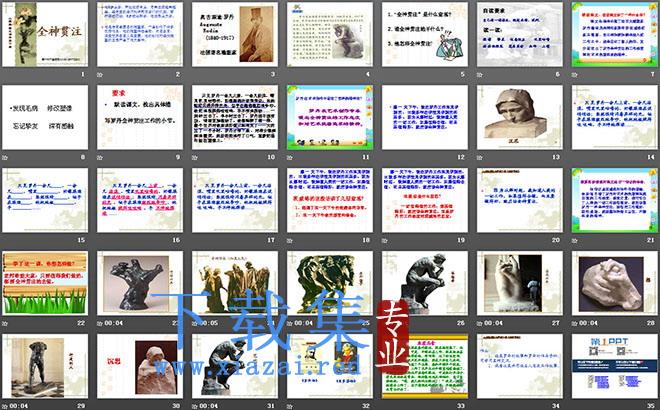660x410 pixels.
Task: Select slide 16 with red underlined answers
Action: 140,200
